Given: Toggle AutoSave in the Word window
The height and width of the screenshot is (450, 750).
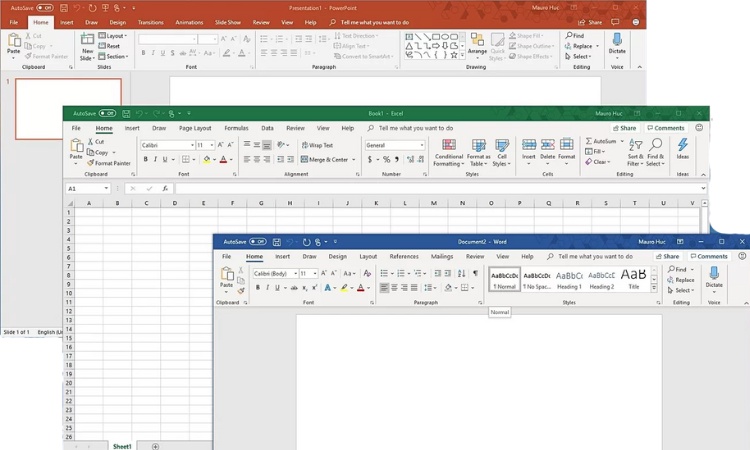Looking at the screenshot, I should point(258,241).
